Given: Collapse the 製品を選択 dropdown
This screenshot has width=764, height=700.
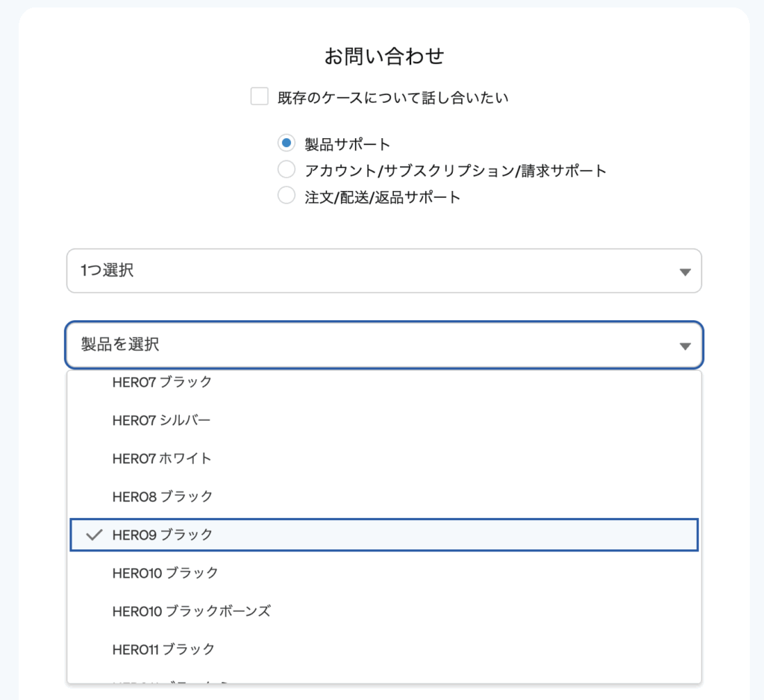Looking at the screenshot, I should [x=384, y=345].
